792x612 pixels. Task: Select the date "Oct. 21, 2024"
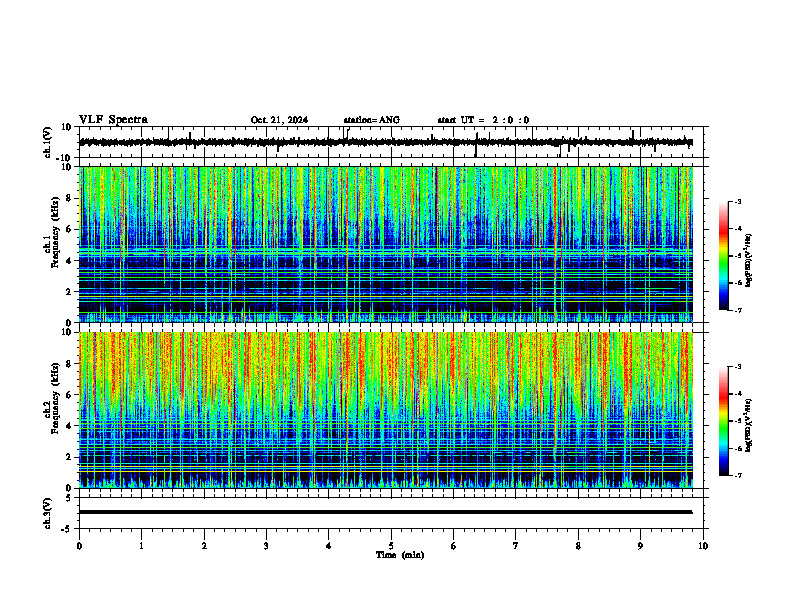pos(279,120)
